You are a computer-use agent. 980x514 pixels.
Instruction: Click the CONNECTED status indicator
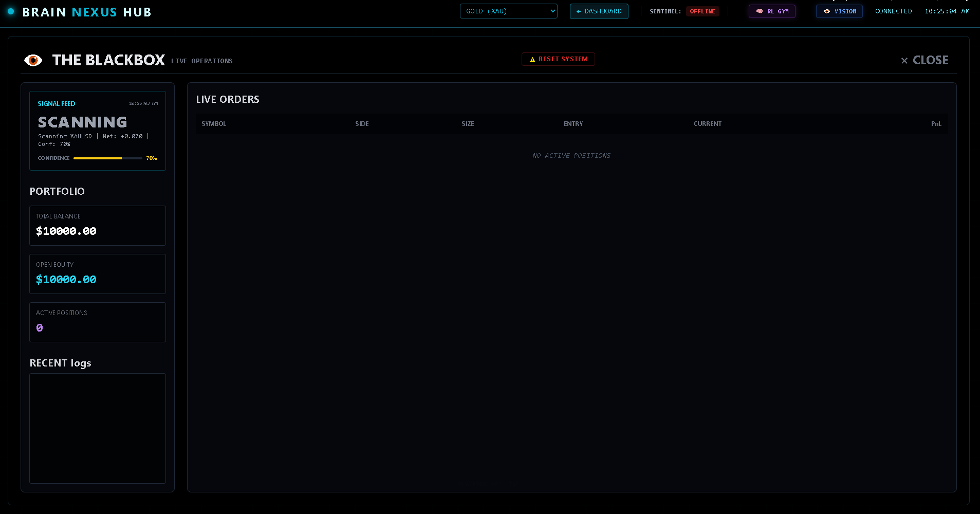(893, 11)
